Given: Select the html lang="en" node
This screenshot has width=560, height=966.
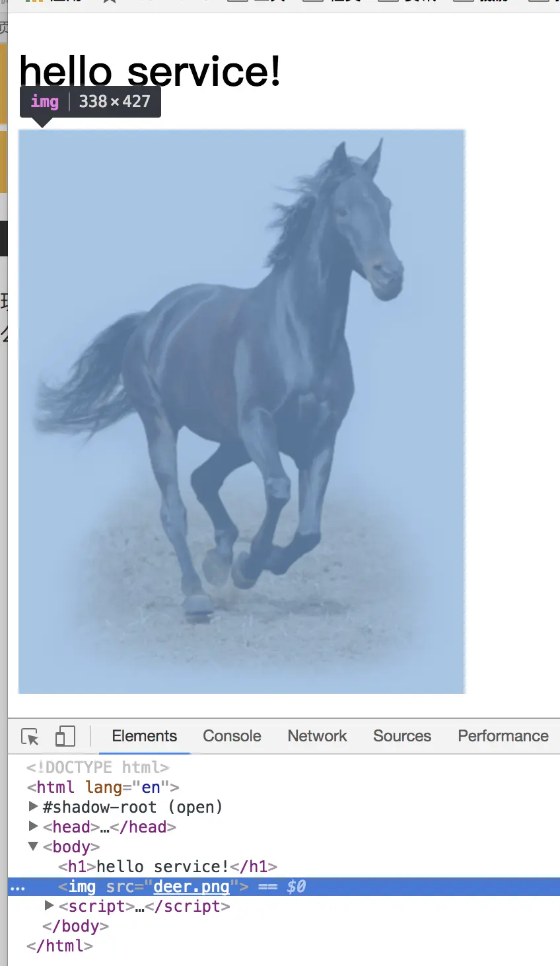Looking at the screenshot, I should pyautogui.click(x=103, y=787).
